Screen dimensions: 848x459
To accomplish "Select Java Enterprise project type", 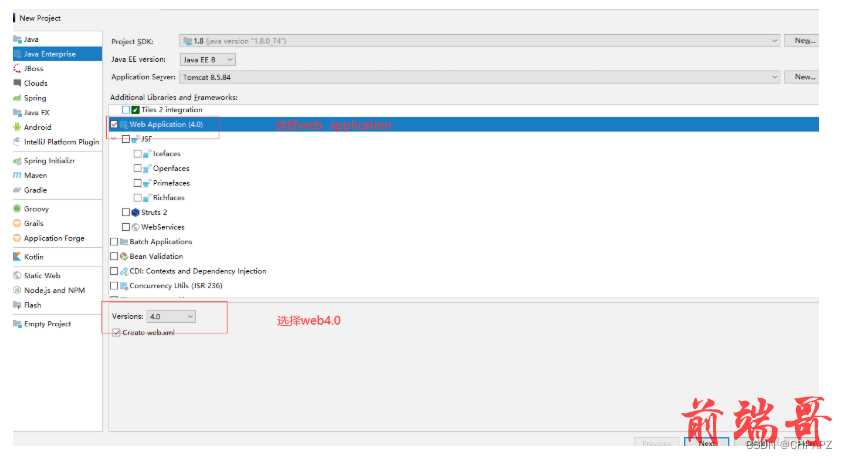I will tap(57, 54).
